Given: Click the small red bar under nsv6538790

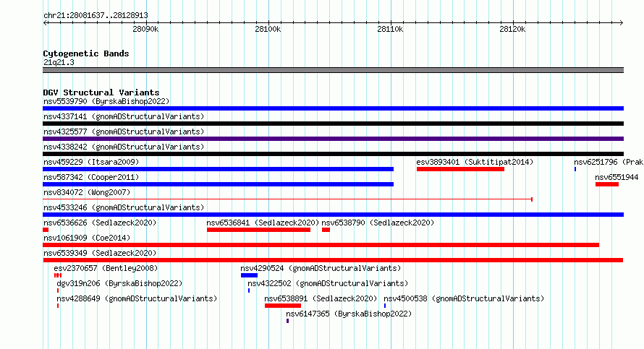Looking at the screenshot, I should tap(326, 230).
